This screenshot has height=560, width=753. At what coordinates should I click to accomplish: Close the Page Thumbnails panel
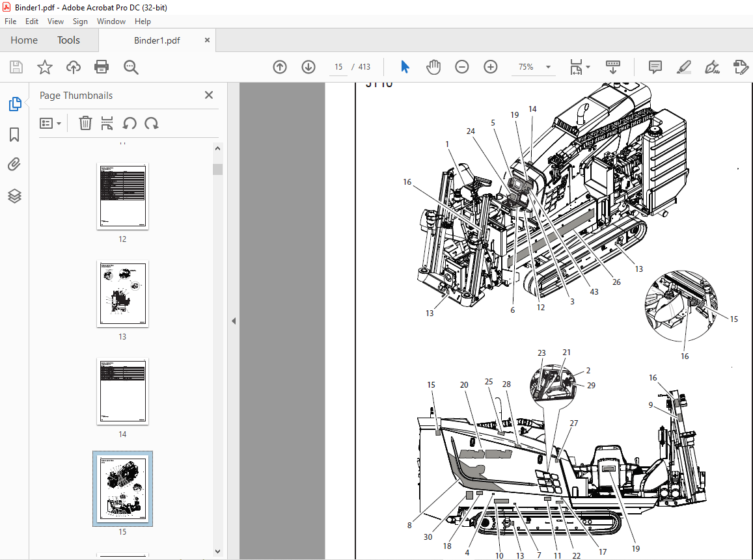pyautogui.click(x=209, y=95)
